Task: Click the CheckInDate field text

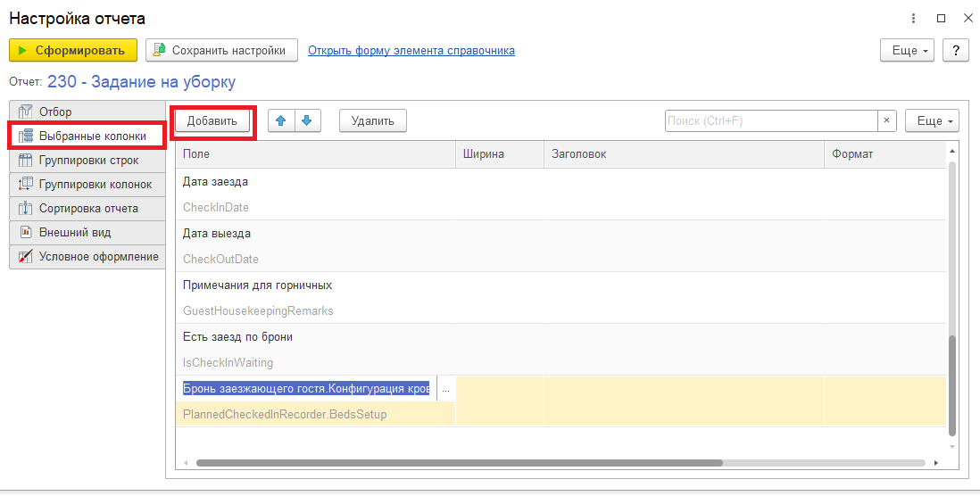Action: [x=216, y=207]
